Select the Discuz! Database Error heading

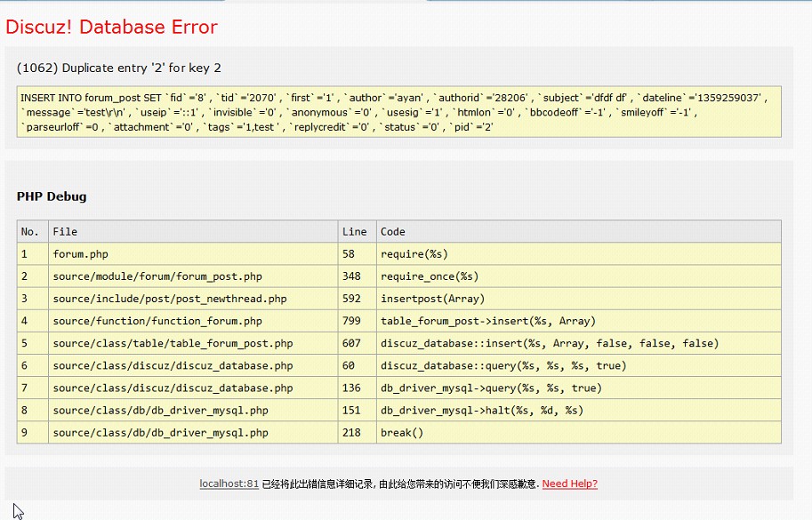(111, 27)
